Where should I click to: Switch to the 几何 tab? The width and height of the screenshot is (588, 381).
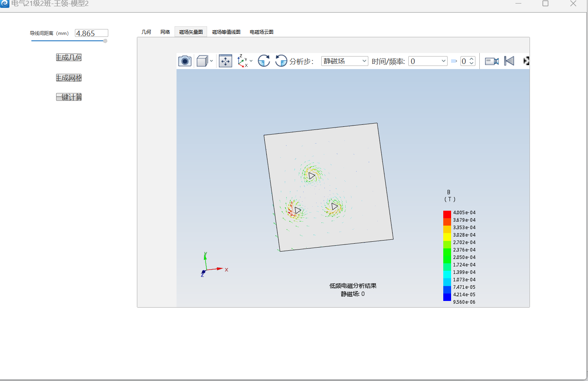pos(146,32)
